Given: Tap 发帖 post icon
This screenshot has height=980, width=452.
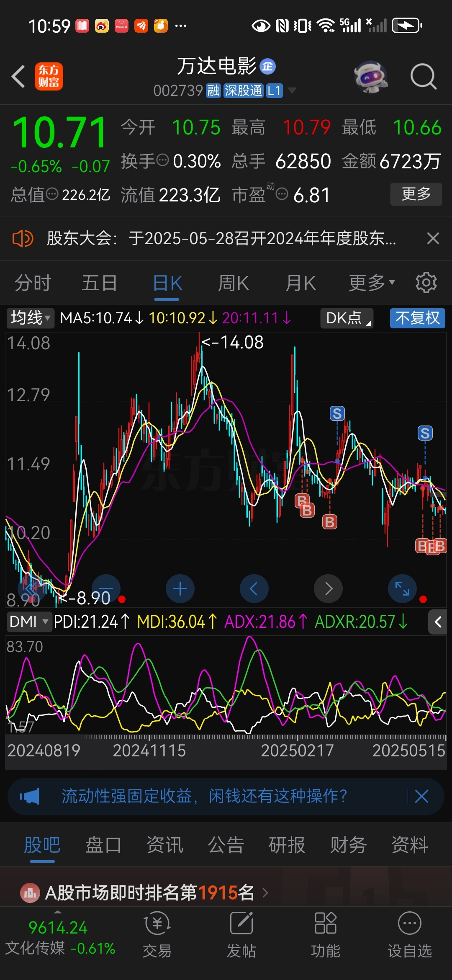Looking at the screenshot, I should 241,935.
